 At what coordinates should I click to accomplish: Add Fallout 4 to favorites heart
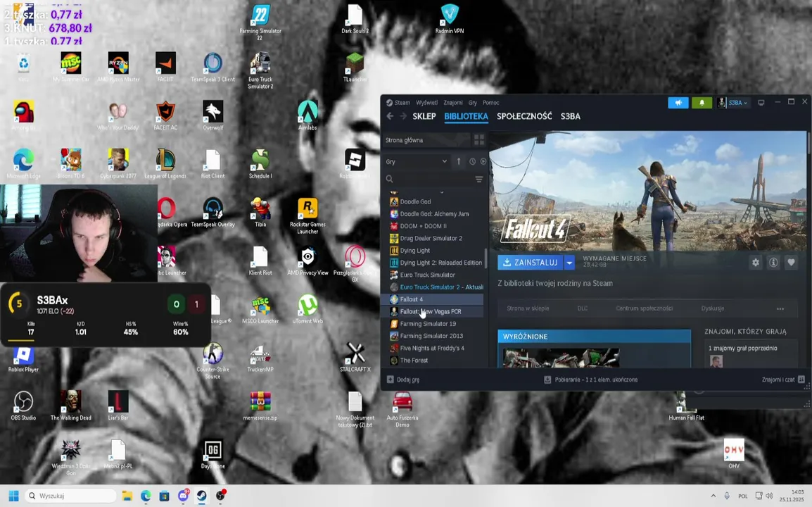(791, 263)
